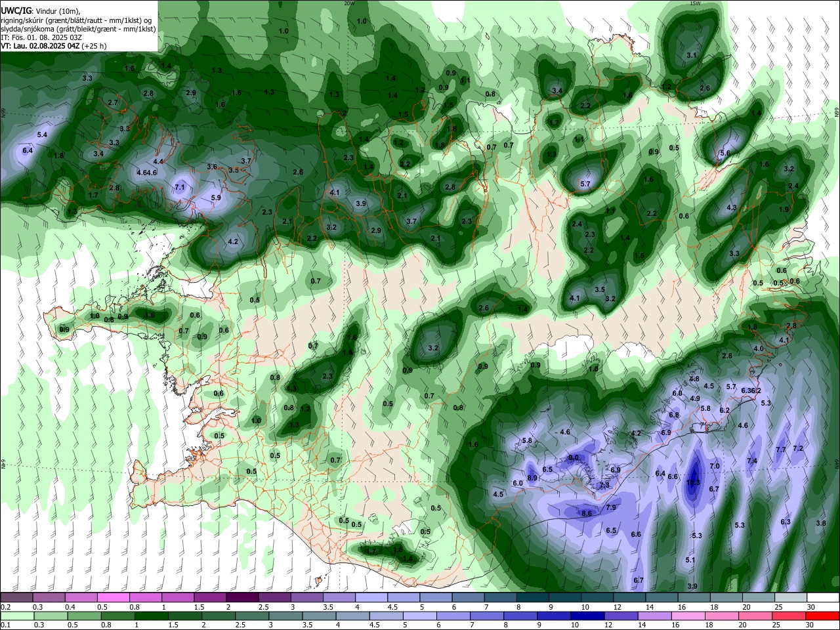The height and width of the screenshot is (630, 840).
Task: Click the 5.1 precipitation value
Action: tap(690, 560)
